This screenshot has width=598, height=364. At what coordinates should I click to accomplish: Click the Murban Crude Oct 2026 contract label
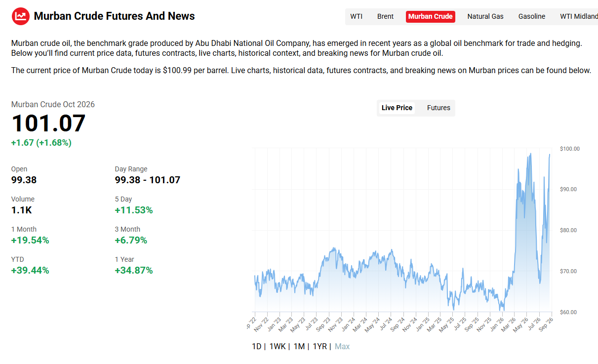coord(53,104)
